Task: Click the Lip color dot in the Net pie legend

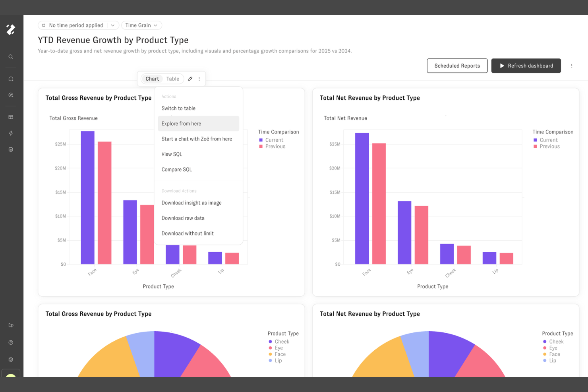Action: [545, 361]
